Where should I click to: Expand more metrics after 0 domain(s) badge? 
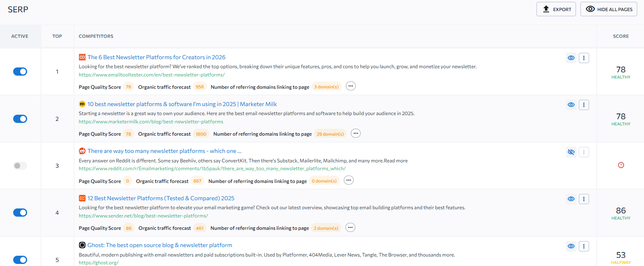click(349, 180)
